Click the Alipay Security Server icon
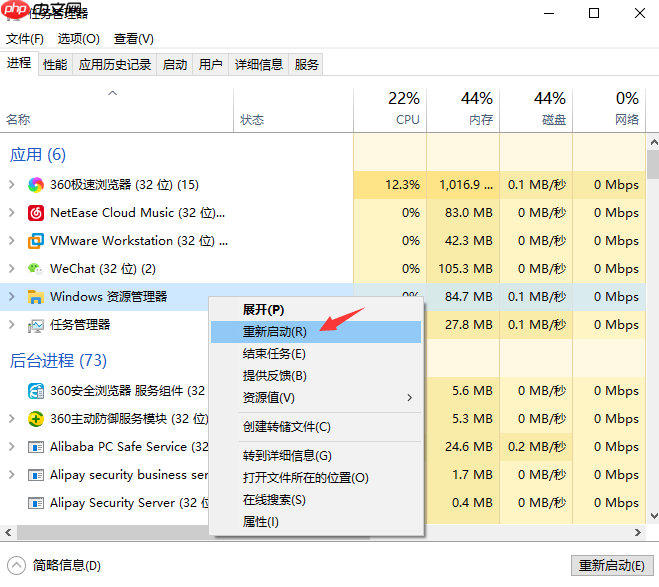 tap(36, 503)
